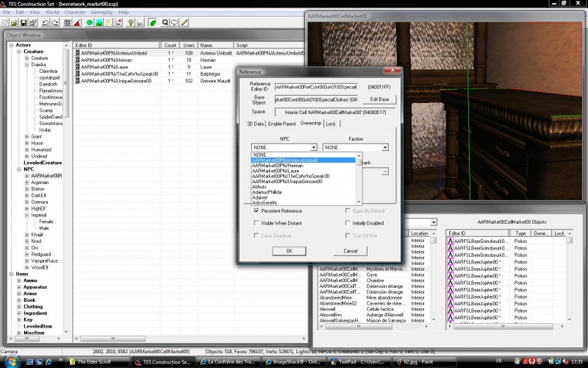Select the Belphégor row in object list
Viewport: 588px width, 368px height.
point(190,74)
